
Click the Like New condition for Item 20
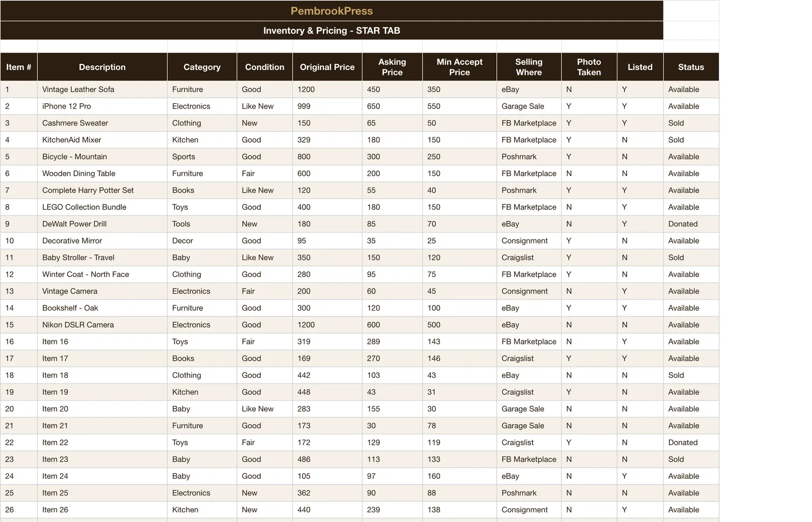pos(264,408)
